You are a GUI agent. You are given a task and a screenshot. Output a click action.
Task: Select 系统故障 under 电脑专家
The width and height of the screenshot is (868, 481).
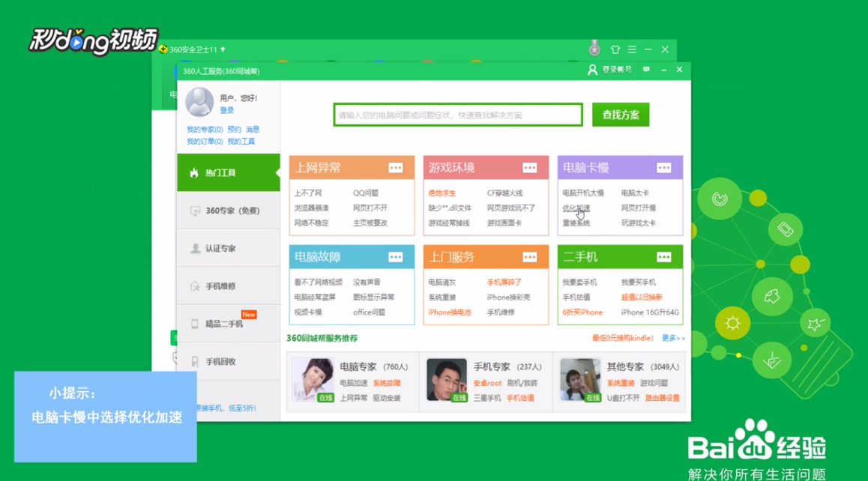pos(386,383)
